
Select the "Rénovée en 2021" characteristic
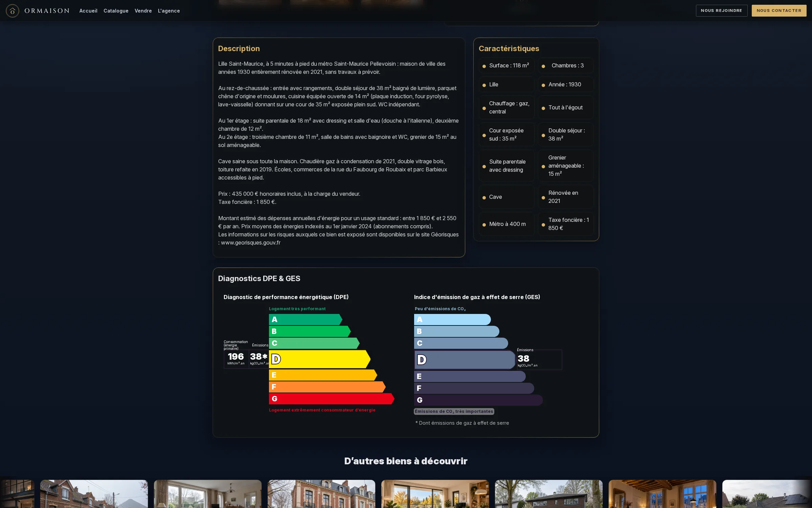click(x=566, y=197)
